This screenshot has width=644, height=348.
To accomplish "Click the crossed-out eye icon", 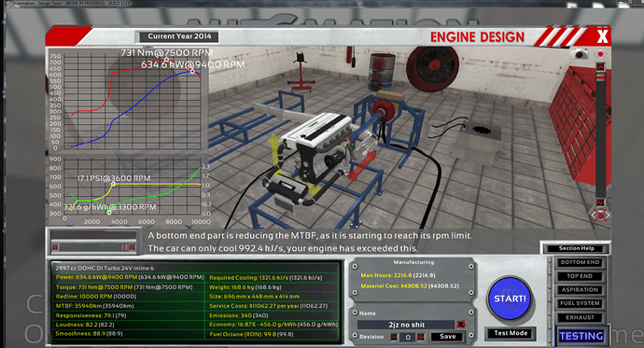I will [600, 215].
